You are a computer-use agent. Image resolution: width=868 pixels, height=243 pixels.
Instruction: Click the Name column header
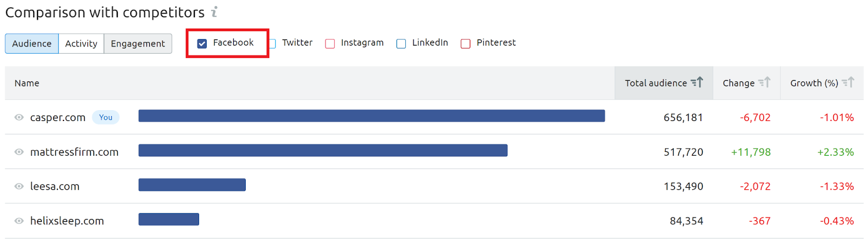point(27,83)
